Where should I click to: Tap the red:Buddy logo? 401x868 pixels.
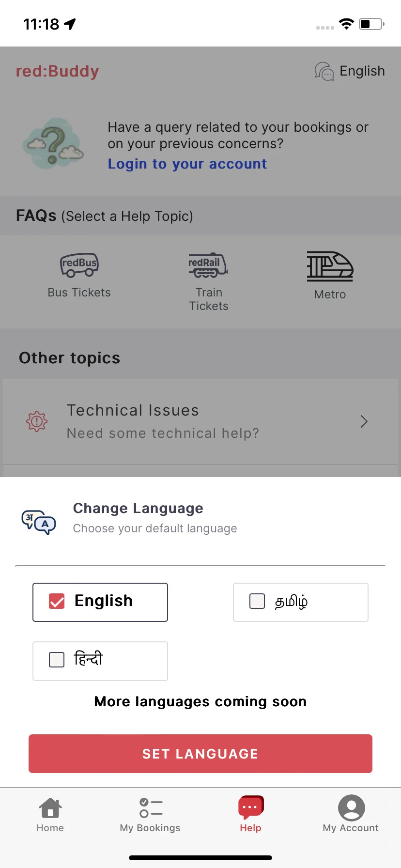click(x=58, y=71)
